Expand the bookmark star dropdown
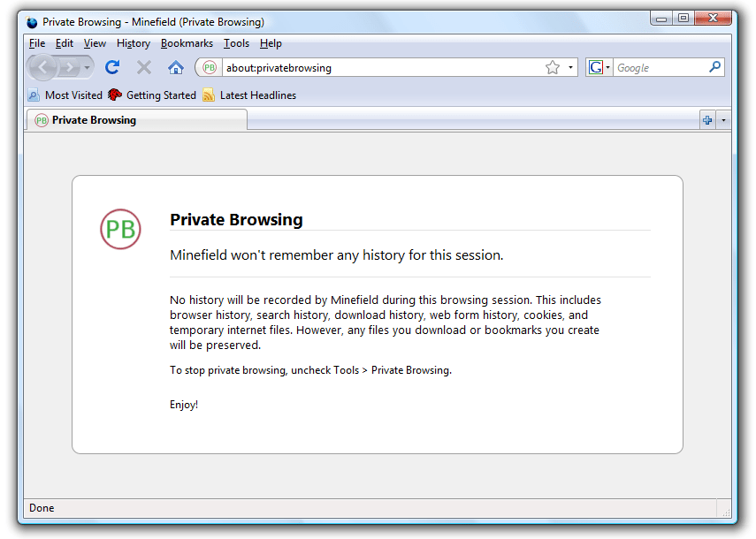The height and width of the screenshot is (539, 756). pyautogui.click(x=569, y=67)
